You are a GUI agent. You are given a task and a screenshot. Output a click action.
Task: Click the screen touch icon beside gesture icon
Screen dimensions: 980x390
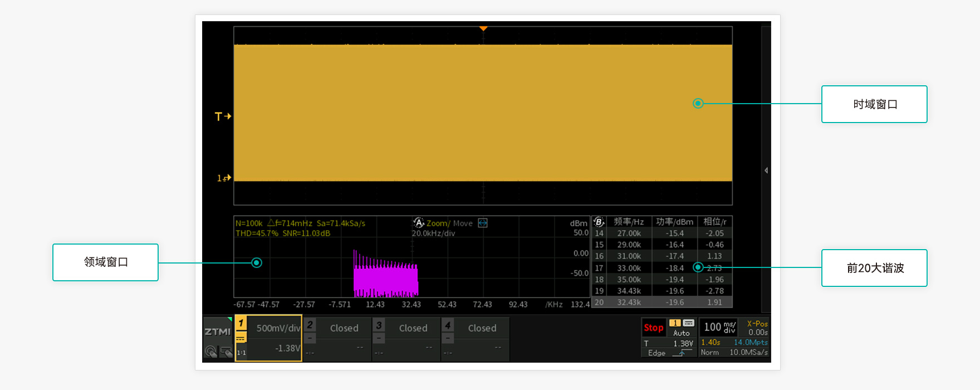226,352
